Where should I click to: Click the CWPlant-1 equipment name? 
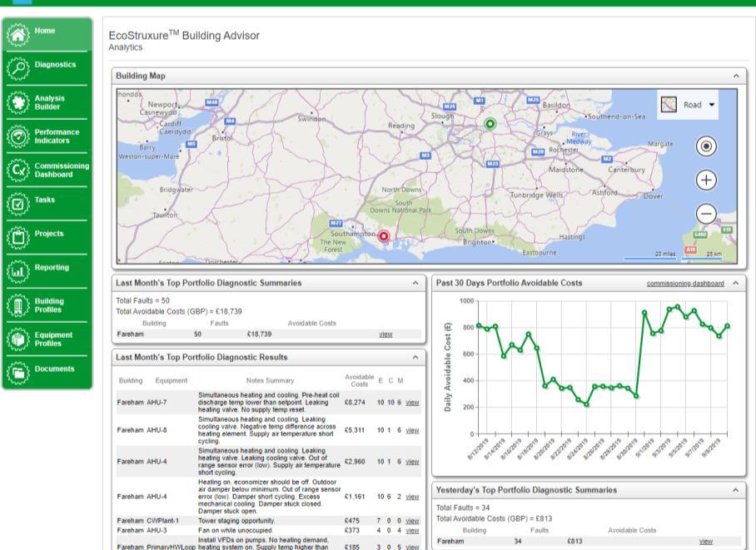pos(162,521)
